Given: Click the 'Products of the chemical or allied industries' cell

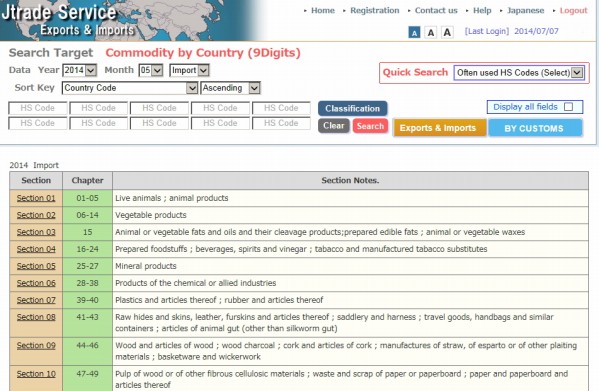Looking at the screenshot, I should pyautogui.click(x=350, y=283).
